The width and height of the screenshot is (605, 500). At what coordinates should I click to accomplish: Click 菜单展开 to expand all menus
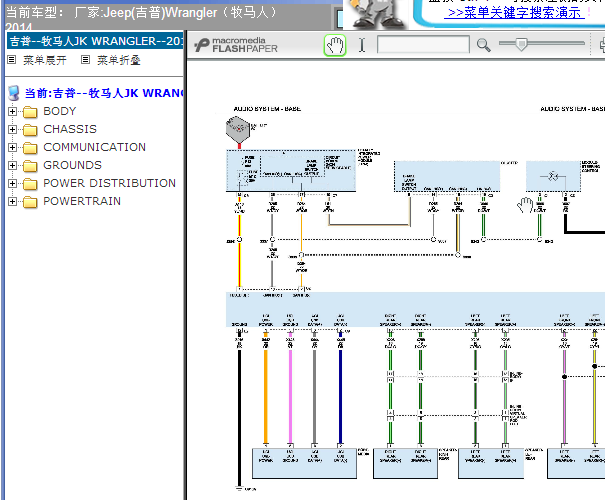[x=45, y=60]
